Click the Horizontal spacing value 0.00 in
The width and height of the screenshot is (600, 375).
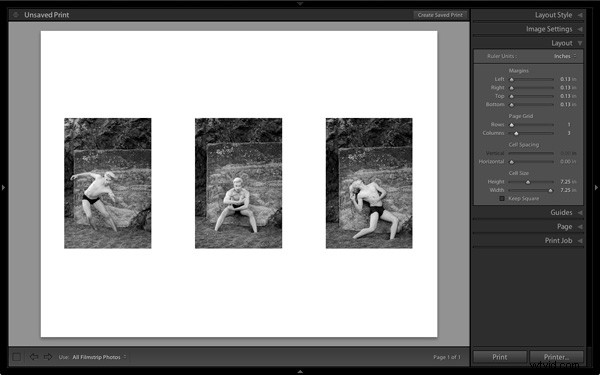[568, 162]
